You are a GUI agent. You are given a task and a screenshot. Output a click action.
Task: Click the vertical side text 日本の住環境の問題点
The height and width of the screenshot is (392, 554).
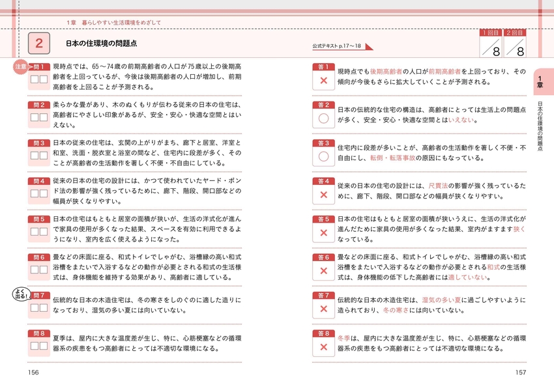(540, 126)
